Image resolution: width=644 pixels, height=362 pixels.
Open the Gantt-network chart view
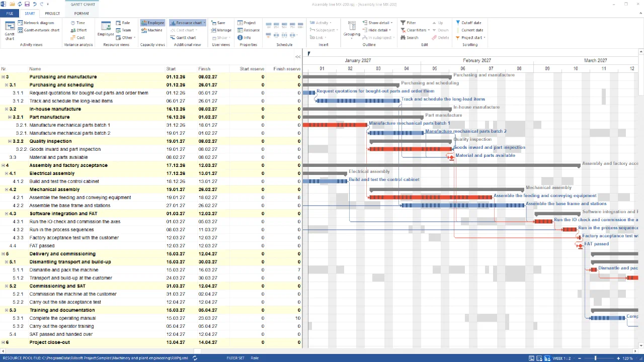(39, 30)
